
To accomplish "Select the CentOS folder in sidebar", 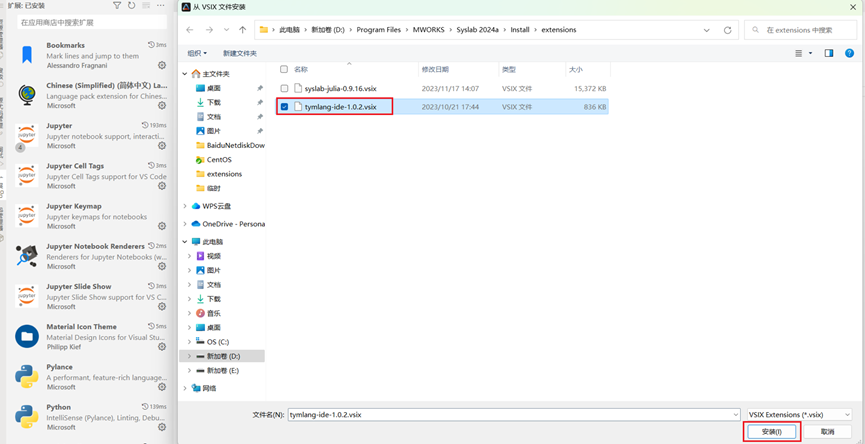I will (219, 160).
